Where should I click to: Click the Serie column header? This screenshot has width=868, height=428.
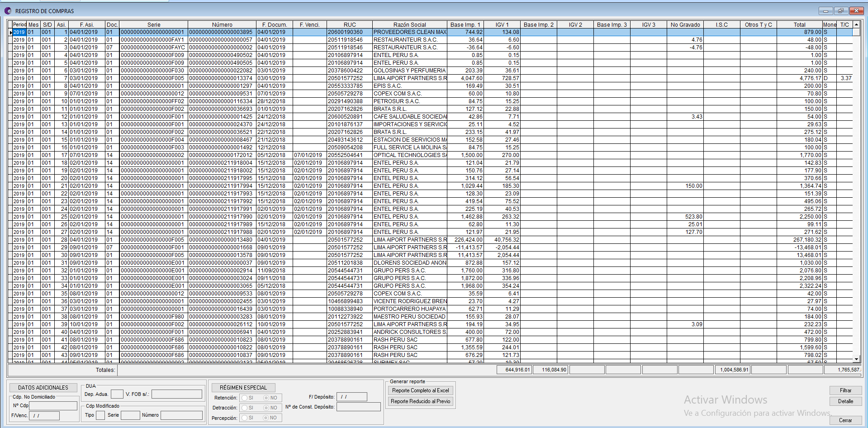coord(154,25)
